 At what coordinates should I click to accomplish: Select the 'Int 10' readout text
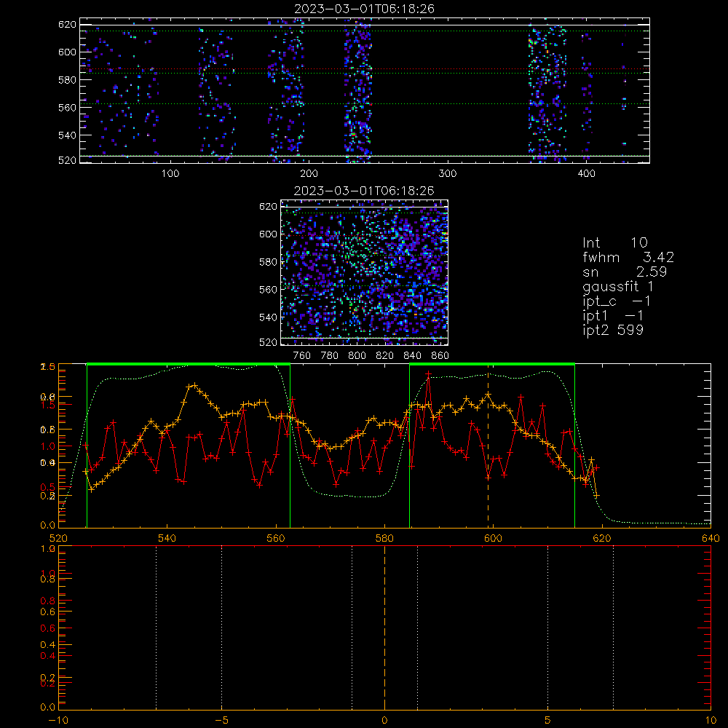615,242
